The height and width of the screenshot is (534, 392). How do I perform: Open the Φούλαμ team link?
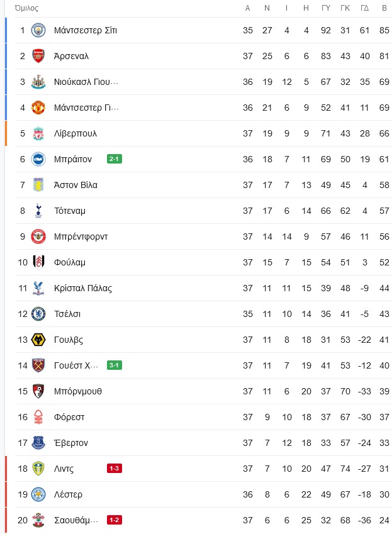(69, 262)
